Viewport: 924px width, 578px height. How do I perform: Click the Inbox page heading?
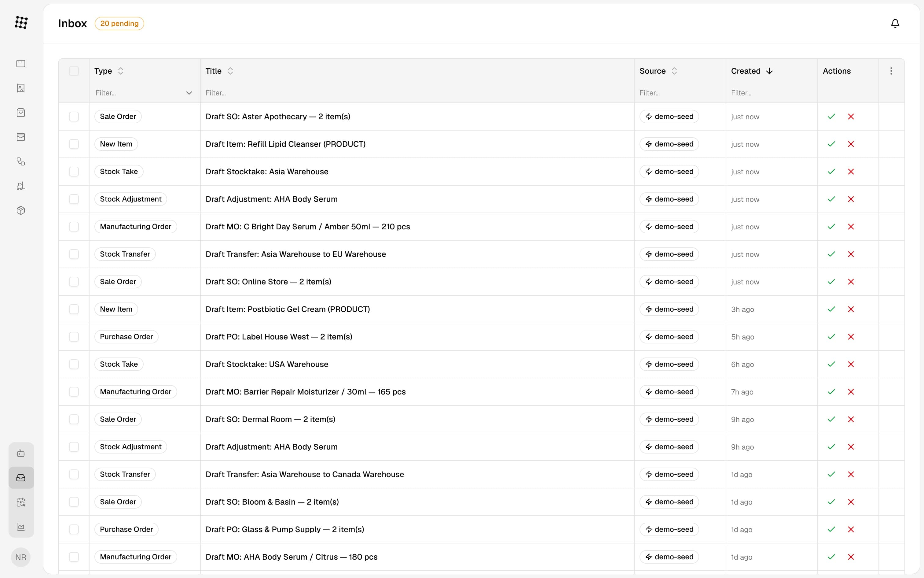tap(72, 24)
